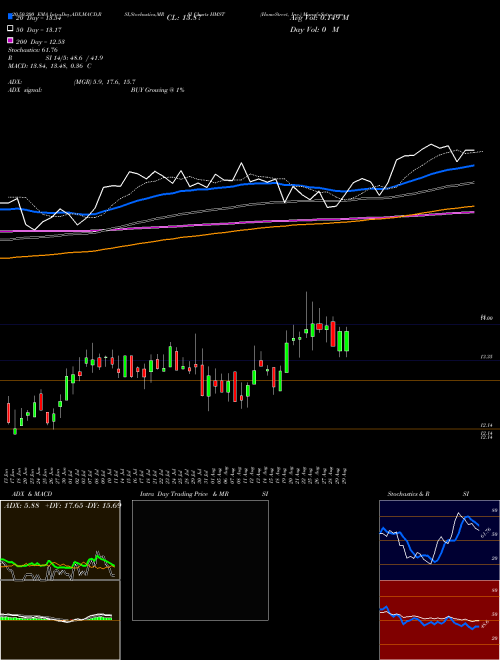Click the red-background RSI chart panel
The image size is (500, 660).
click(439, 620)
